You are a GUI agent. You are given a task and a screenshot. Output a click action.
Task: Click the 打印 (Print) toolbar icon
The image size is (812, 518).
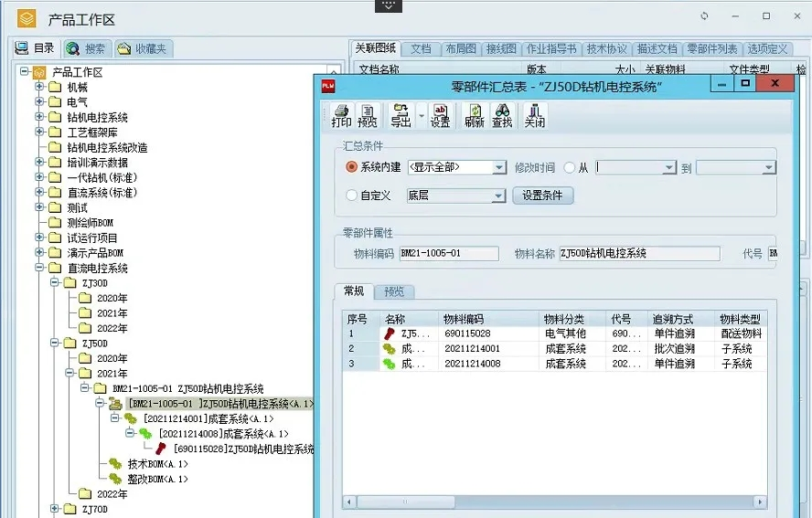click(341, 115)
